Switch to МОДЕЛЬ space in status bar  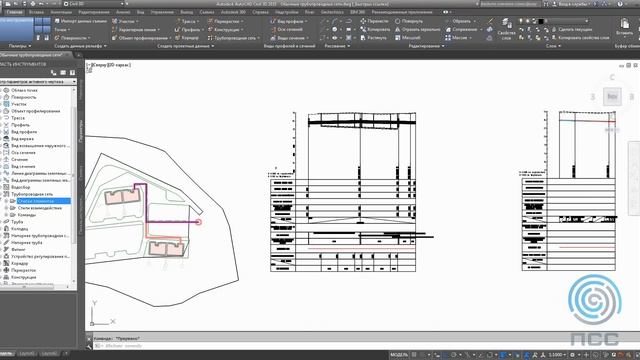[x=399, y=355]
